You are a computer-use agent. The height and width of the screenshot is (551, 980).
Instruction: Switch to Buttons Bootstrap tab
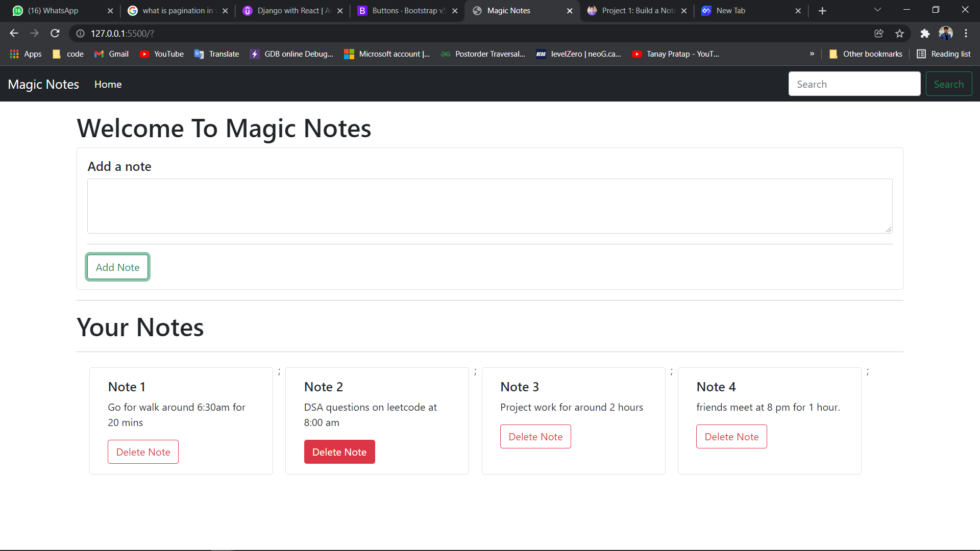pos(403,11)
